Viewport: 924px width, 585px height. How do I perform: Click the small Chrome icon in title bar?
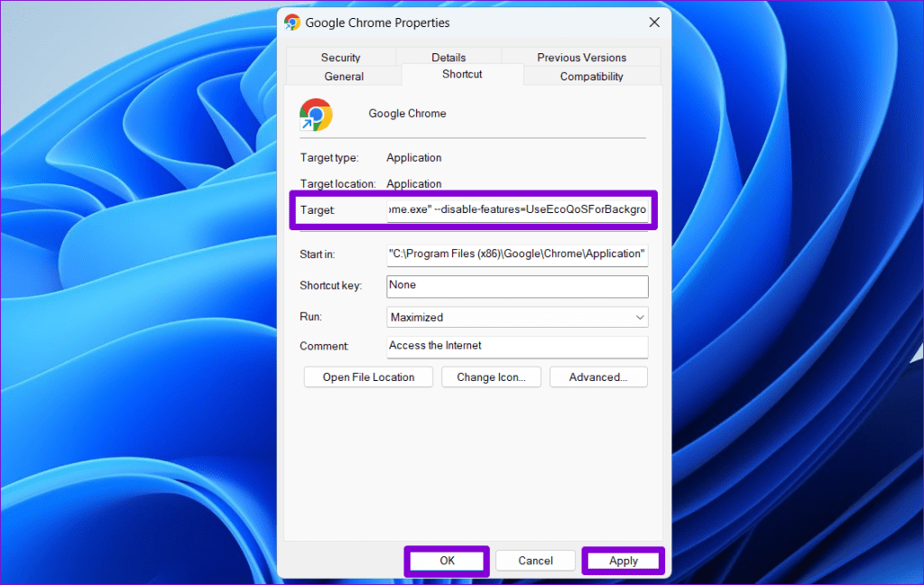[x=291, y=22]
